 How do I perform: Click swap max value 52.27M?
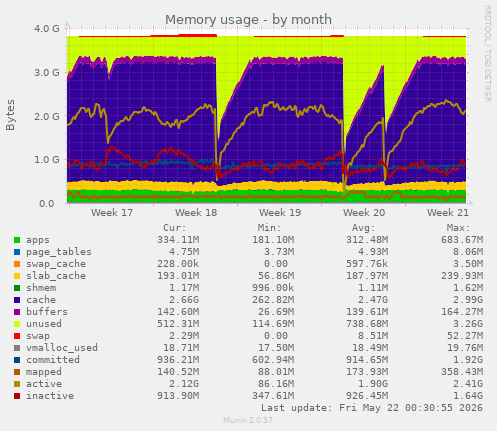[465, 336]
